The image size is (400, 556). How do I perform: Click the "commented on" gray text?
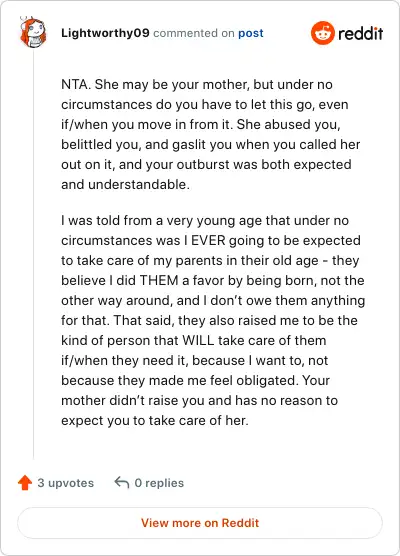pos(194,33)
